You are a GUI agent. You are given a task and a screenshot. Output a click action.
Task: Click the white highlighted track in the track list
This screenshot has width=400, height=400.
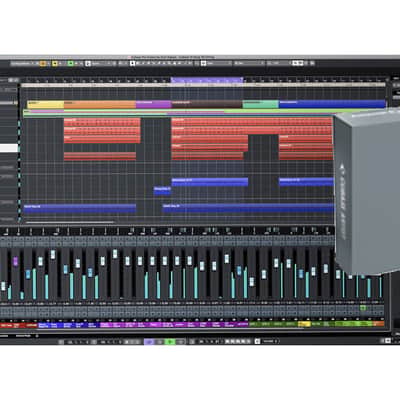coord(9,149)
